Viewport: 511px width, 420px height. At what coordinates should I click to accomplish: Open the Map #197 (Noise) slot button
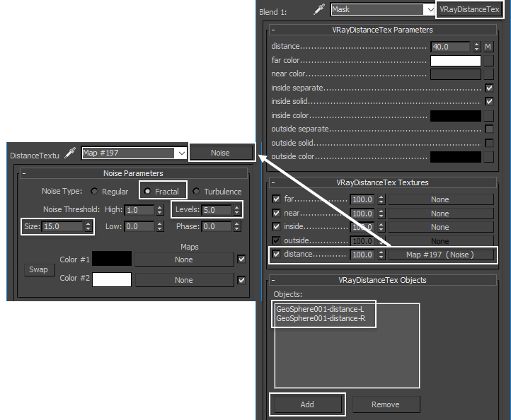coord(441,255)
